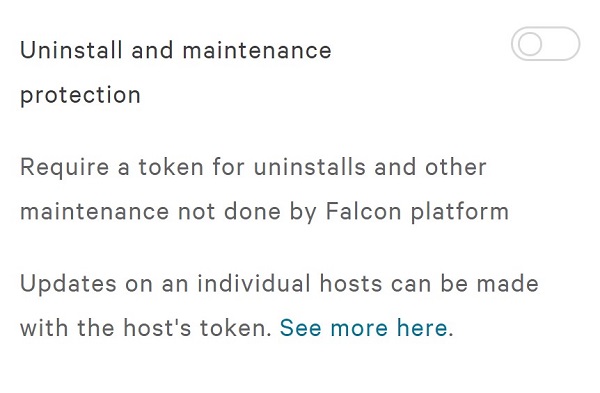
Task: Open the See more here link
Action: [364, 328]
